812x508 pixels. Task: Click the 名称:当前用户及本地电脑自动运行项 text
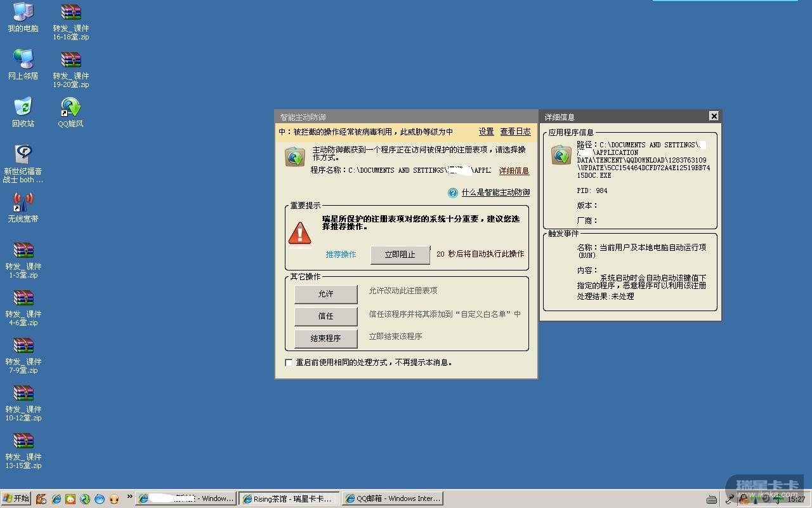point(641,251)
